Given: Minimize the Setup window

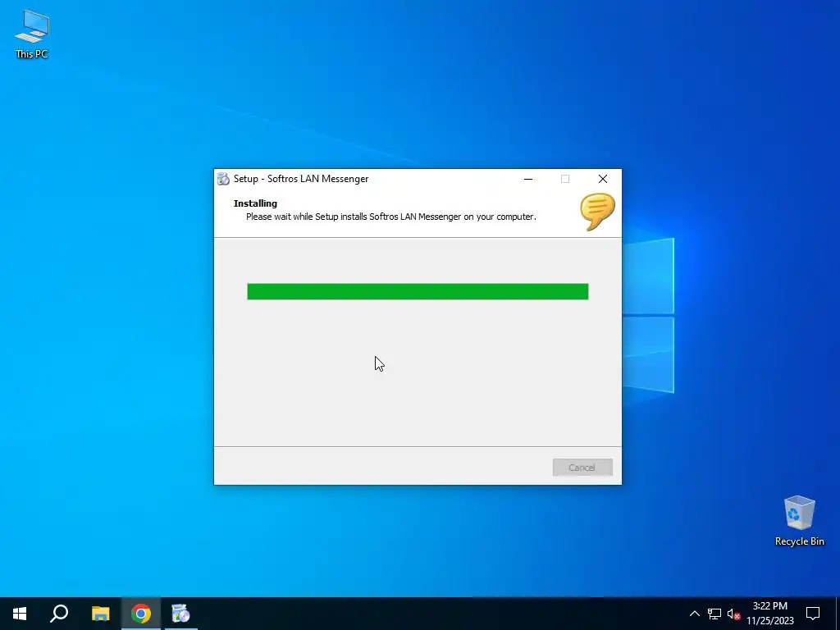Looking at the screenshot, I should click(x=528, y=179).
